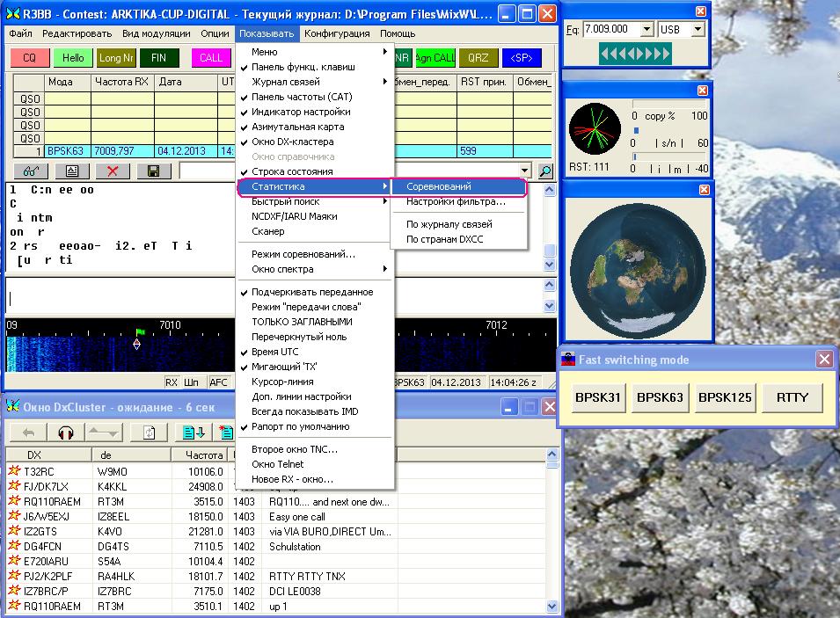Toggle 'Время UTC' checked menu option

pyautogui.click(x=274, y=352)
